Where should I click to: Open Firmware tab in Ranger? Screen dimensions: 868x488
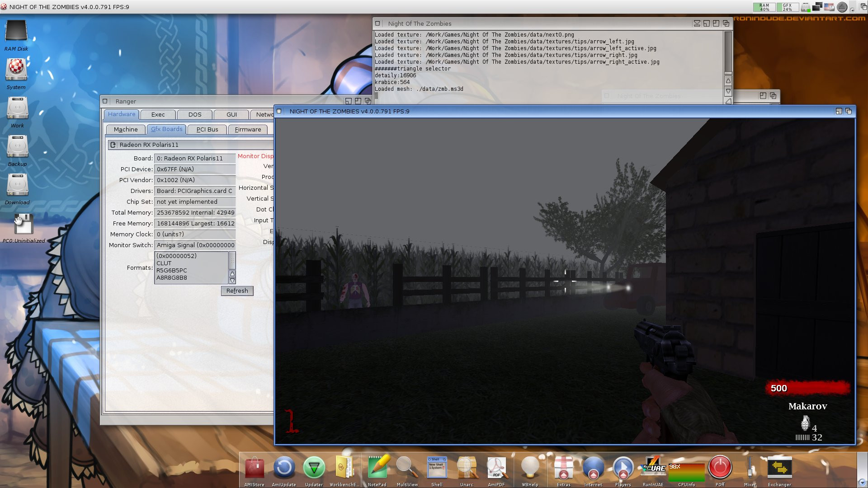pyautogui.click(x=247, y=129)
